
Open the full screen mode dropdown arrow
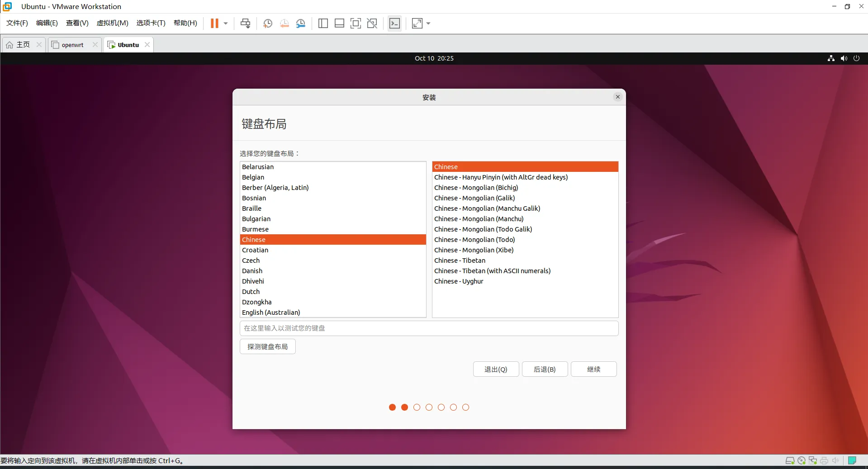click(427, 23)
